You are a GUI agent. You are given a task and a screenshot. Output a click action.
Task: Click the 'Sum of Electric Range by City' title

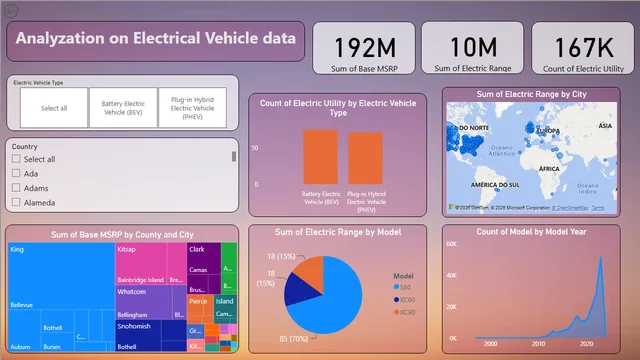click(x=531, y=94)
